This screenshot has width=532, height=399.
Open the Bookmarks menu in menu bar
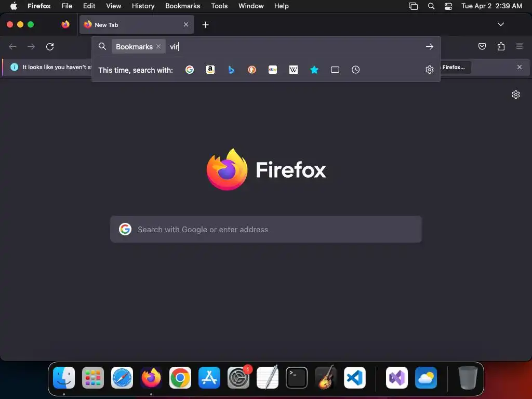coord(182,6)
